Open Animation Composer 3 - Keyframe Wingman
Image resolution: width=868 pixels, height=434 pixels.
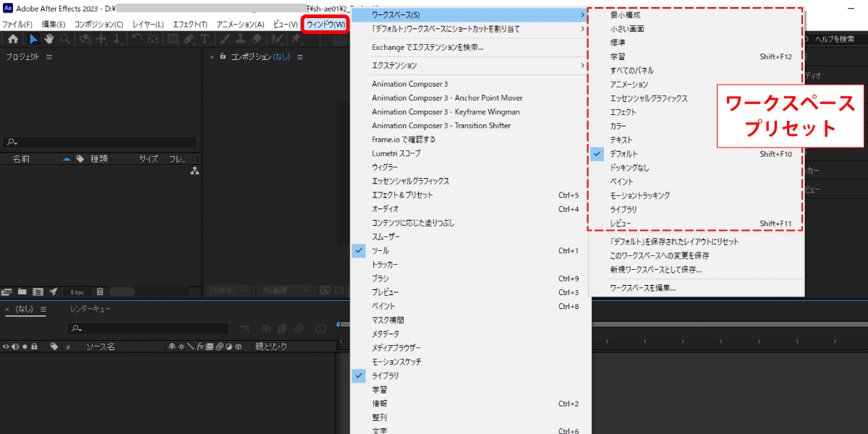pyautogui.click(x=470, y=112)
